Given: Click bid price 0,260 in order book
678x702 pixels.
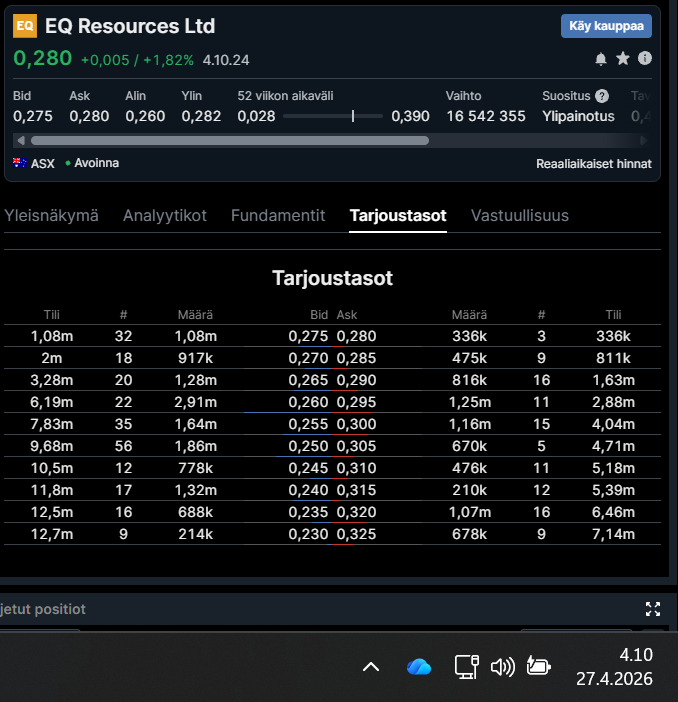Looking at the screenshot, I should coord(308,402).
